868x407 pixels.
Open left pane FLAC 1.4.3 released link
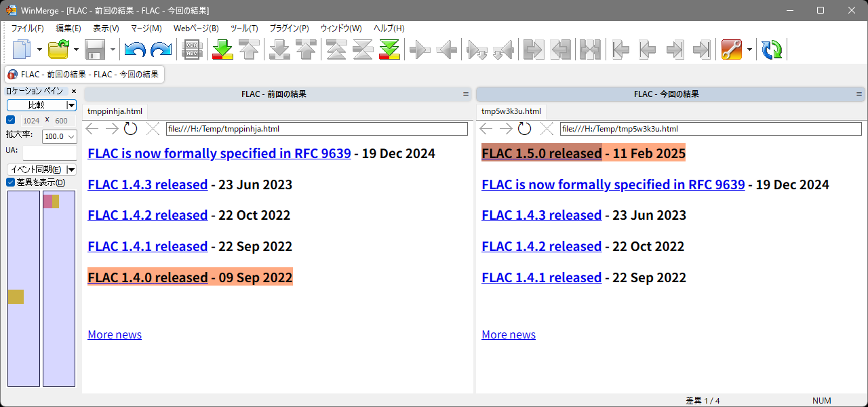148,185
